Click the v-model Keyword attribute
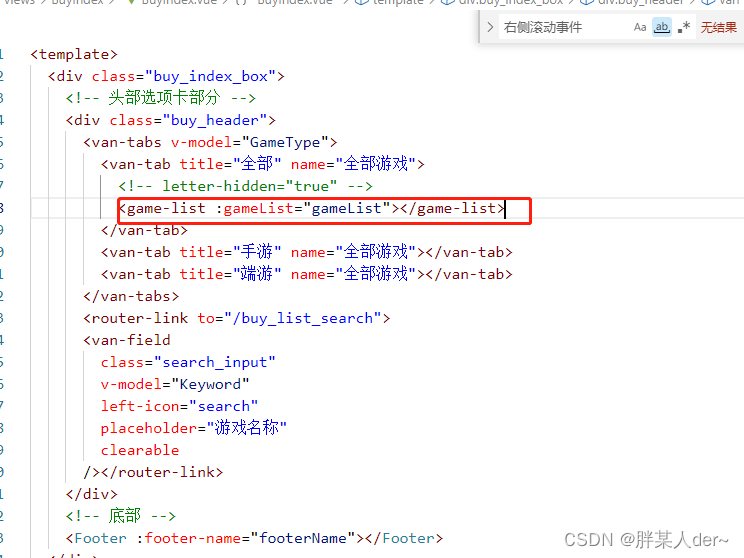Image resolution: width=744 pixels, height=558 pixels. tap(175, 384)
